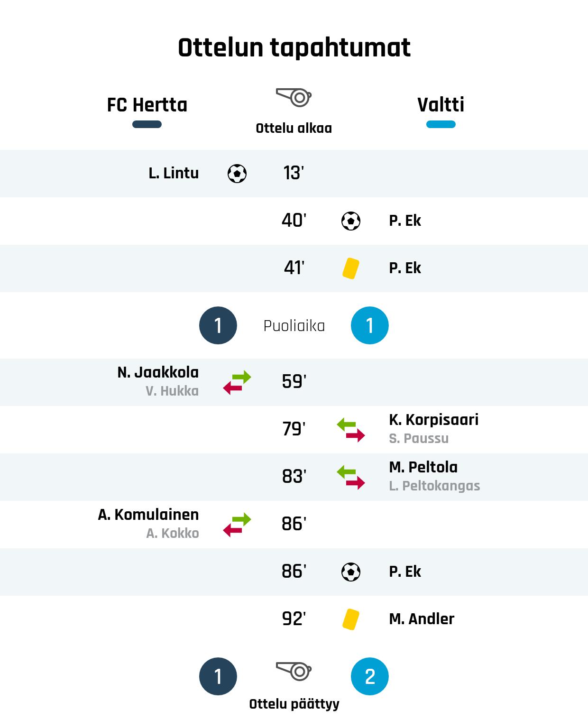Click the dark blue FC Hertta color bar

[x=147, y=124]
